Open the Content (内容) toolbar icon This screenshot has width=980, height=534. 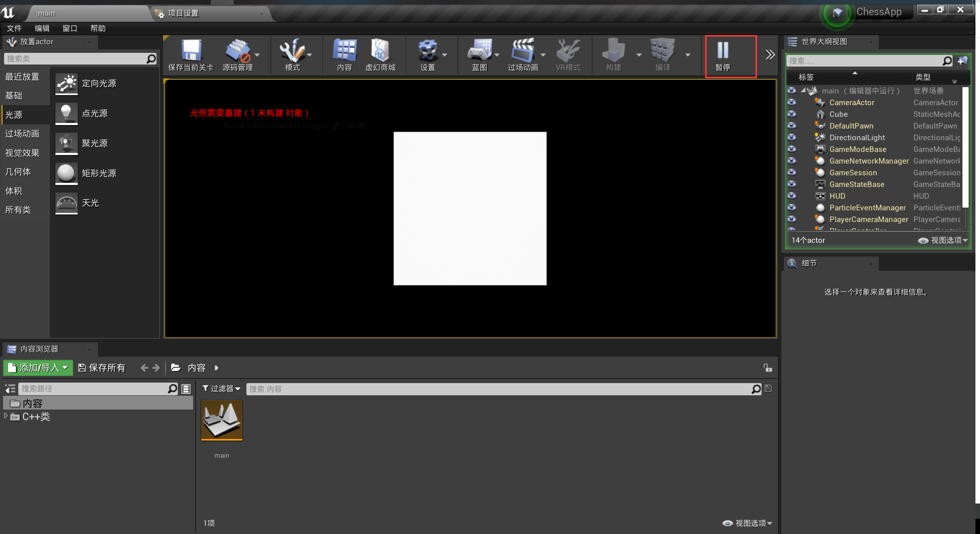[344, 51]
